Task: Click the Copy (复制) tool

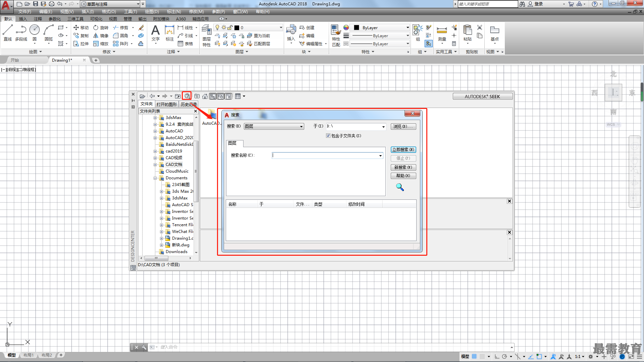Action: point(81,36)
